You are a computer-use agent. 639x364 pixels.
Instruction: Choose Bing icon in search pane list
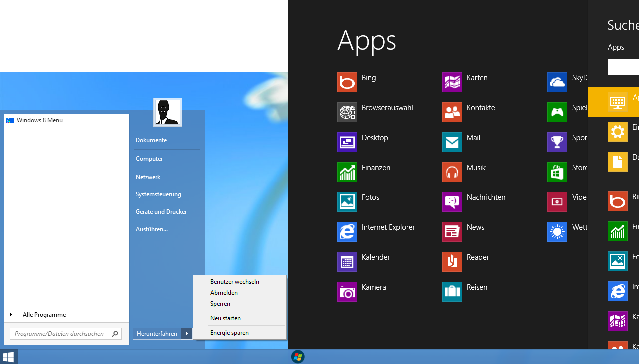(x=618, y=201)
